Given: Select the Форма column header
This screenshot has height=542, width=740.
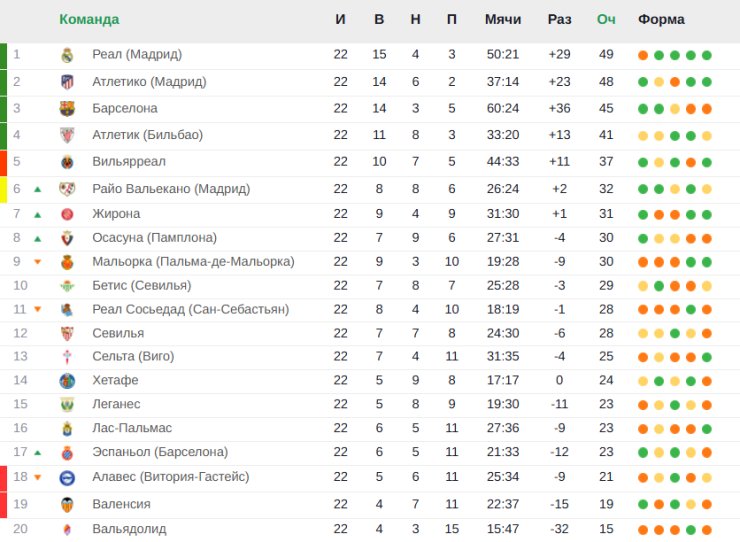Looking at the screenshot, I should [x=661, y=19].
